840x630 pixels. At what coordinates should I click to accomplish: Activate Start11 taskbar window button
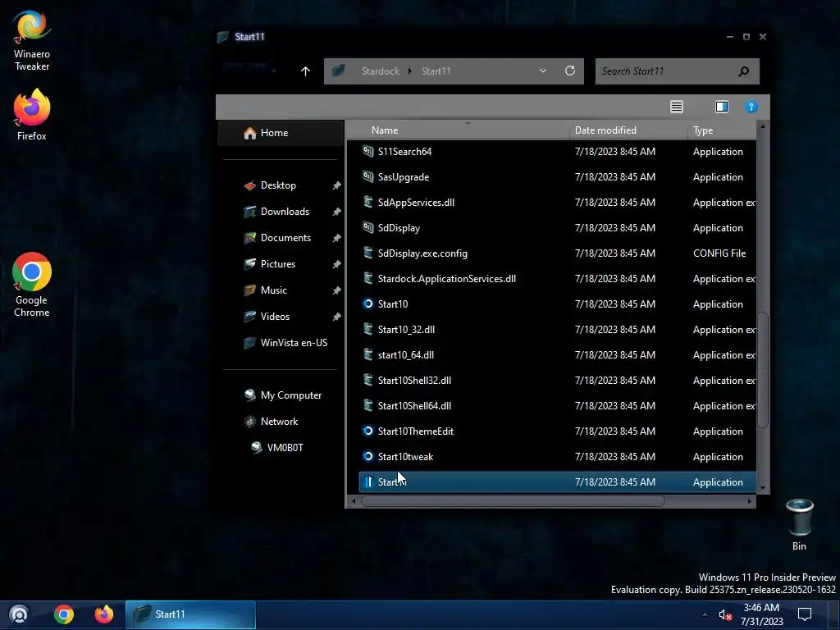click(190, 614)
